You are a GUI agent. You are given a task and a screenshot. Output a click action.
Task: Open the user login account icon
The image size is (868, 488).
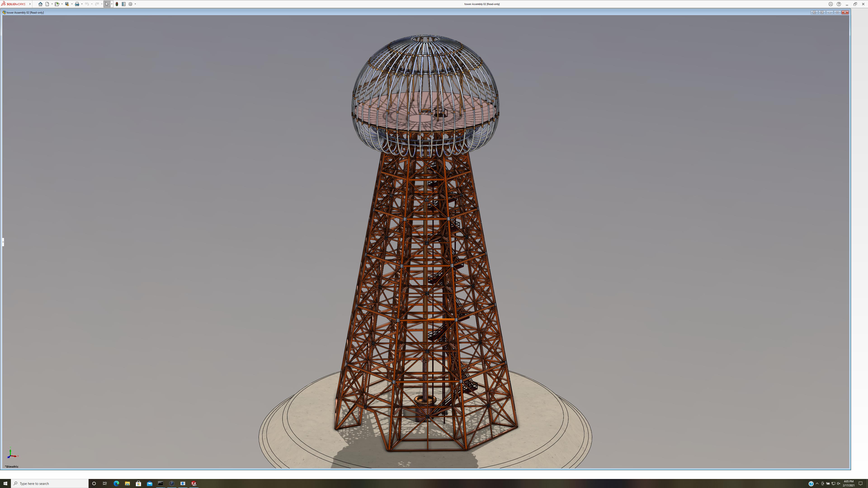[x=831, y=4]
